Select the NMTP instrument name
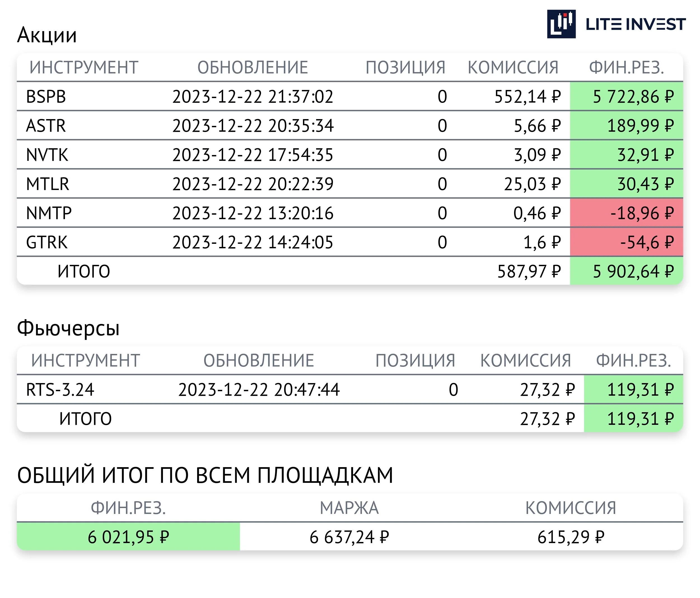The width and height of the screenshot is (700, 598). pos(49,213)
